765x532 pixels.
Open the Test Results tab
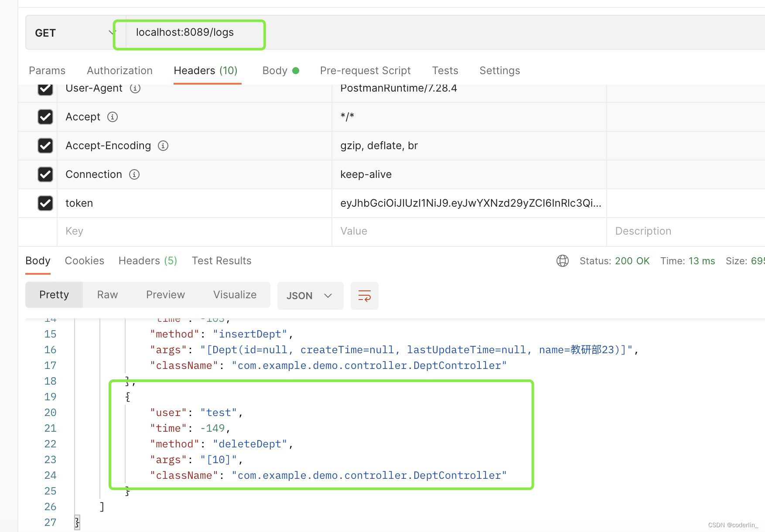222,261
